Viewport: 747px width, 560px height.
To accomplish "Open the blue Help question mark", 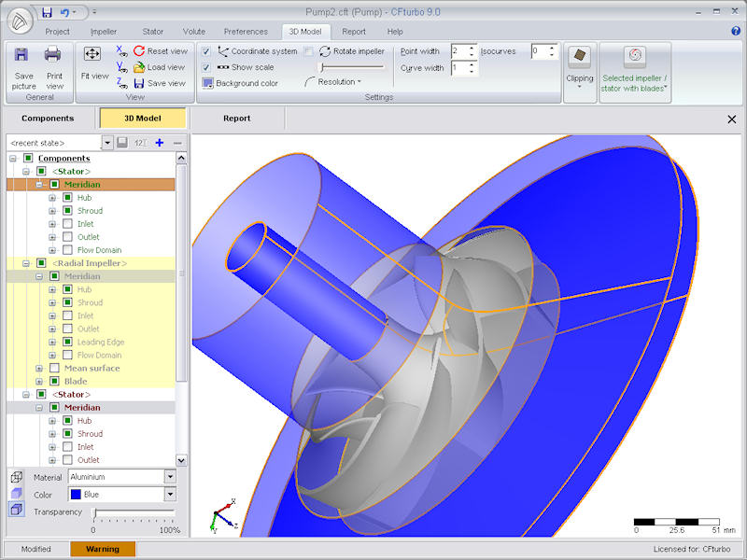I will tap(736, 32).
